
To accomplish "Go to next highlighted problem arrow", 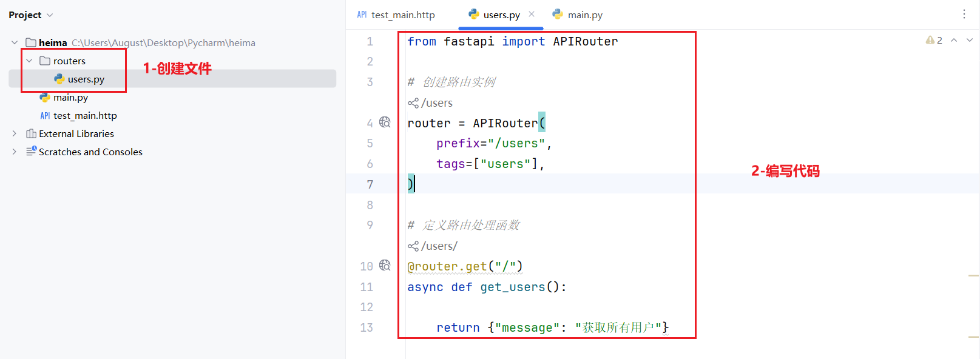I will [x=970, y=40].
